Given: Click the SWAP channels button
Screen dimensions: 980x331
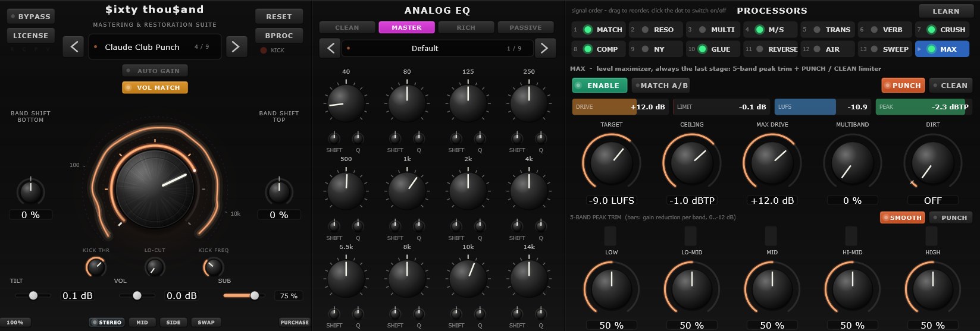Looking at the screenshot, I should (x=206, y=322).
